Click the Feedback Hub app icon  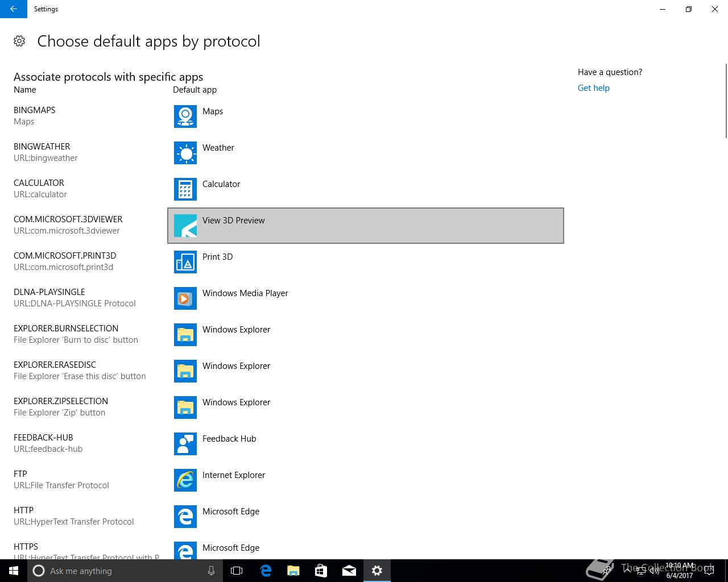pos(185,444)
